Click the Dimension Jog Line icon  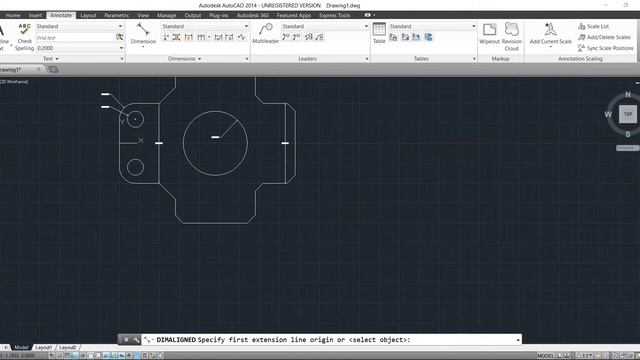click(242, 37)
